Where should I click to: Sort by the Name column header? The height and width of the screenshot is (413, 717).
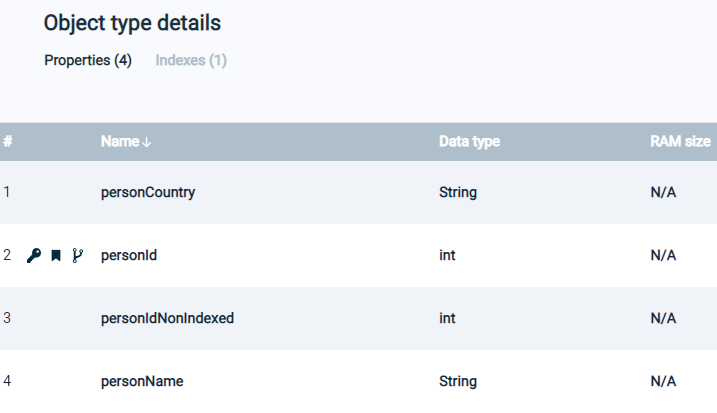(120, 141)
